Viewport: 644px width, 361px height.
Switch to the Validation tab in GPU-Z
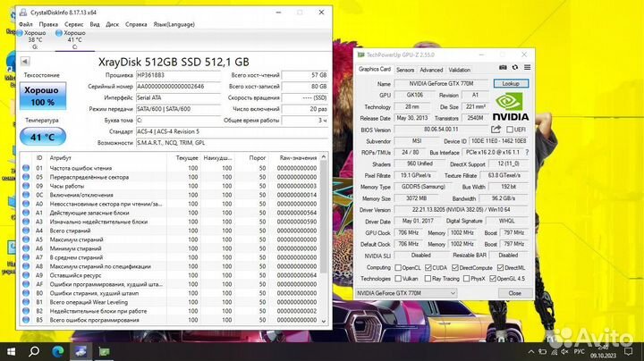pyautogui.click(x=459, y=70)
